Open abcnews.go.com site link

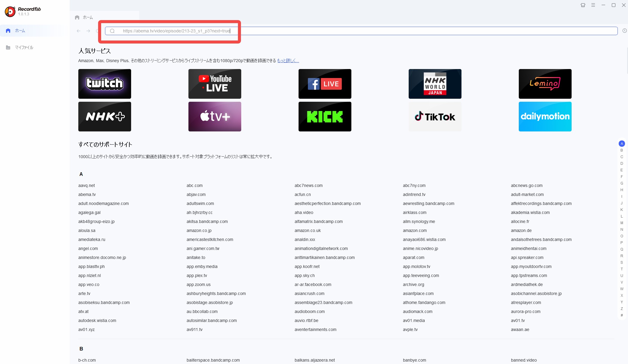pos(527,185)
